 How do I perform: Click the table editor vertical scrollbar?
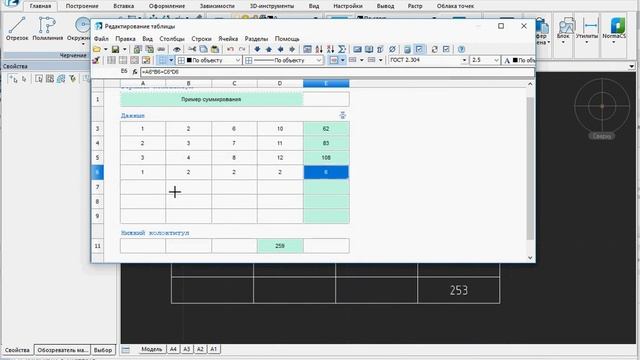coord(530,168)
